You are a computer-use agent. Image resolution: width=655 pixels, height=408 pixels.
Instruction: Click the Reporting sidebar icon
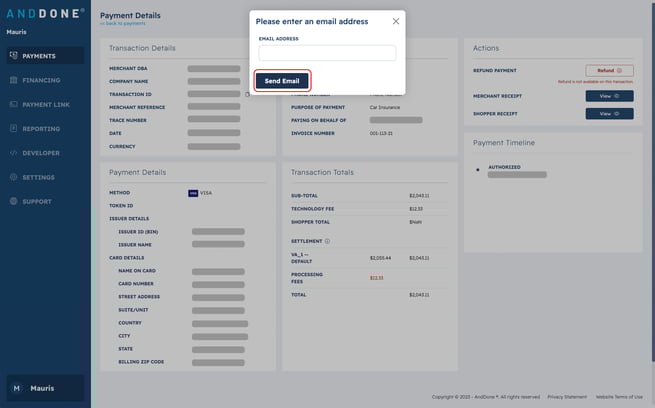13,129
